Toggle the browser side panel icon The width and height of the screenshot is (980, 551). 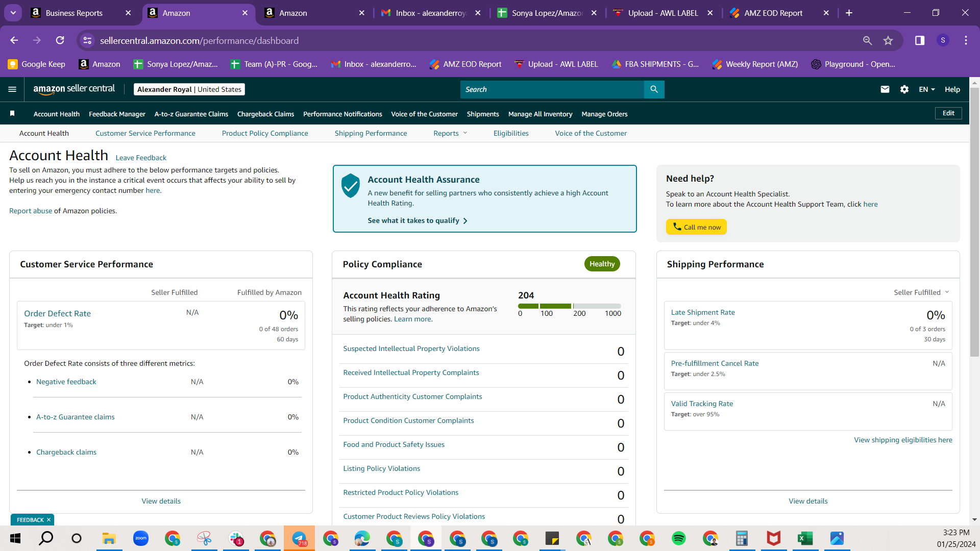(x=920, y=40)
